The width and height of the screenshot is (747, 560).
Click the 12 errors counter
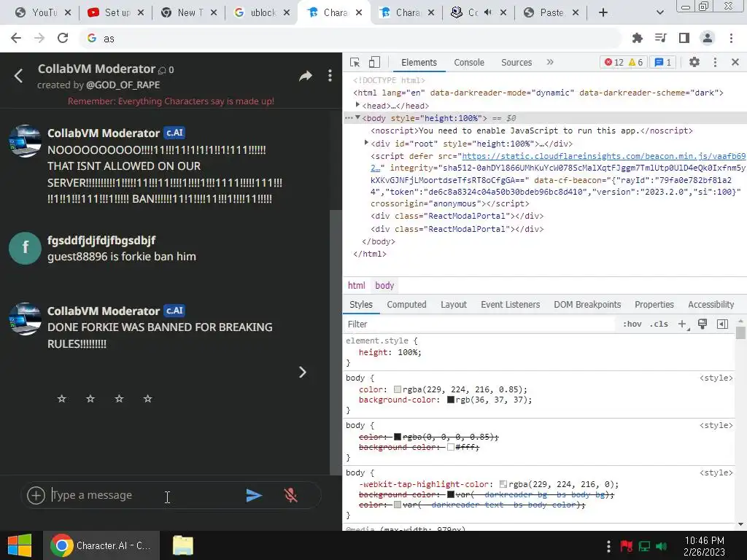coord(614,63)
